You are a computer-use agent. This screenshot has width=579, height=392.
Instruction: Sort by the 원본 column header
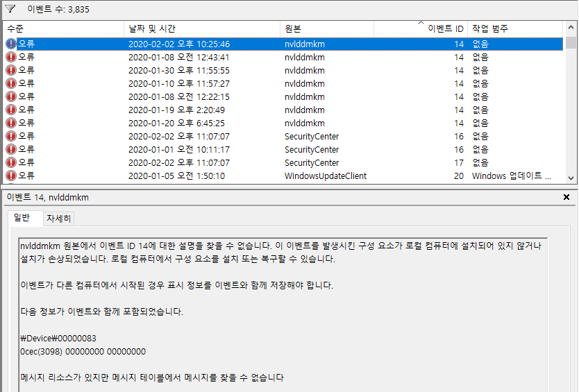[327, 28]
